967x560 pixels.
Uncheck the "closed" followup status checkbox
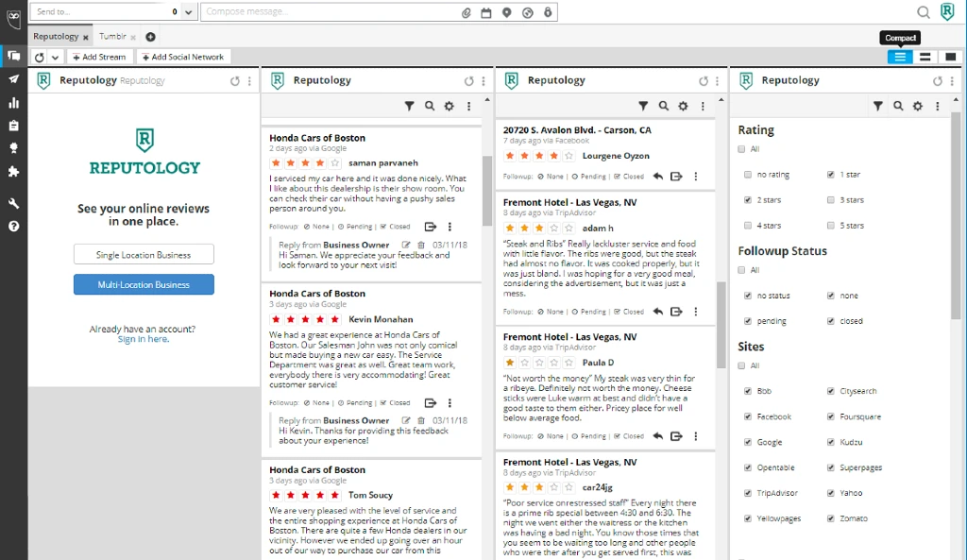(x=831, y=321)
